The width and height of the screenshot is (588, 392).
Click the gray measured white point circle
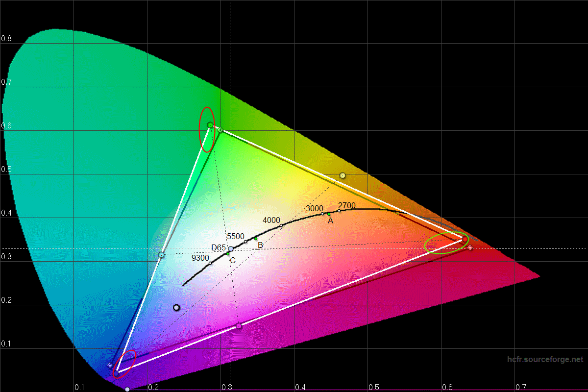176,308
